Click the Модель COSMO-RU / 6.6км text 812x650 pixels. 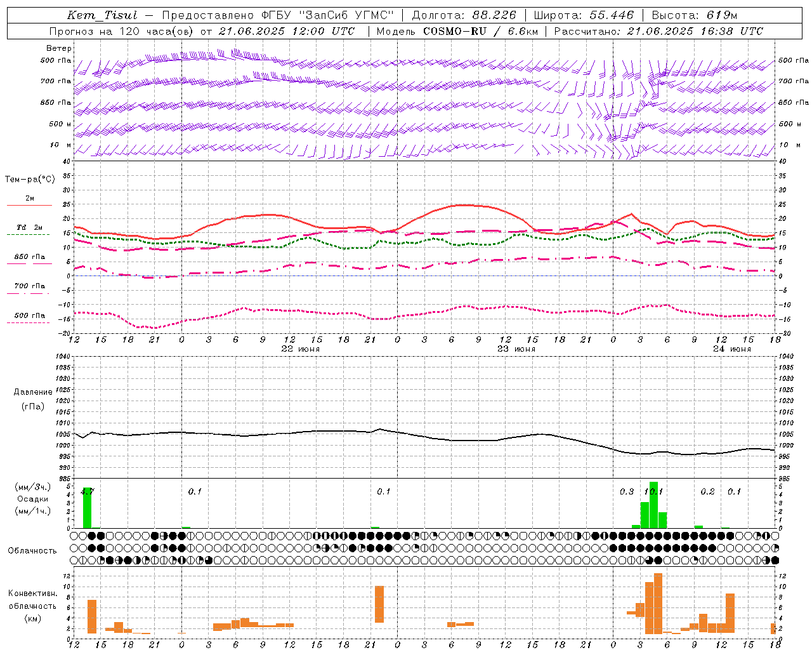click(x=457, y=31)
